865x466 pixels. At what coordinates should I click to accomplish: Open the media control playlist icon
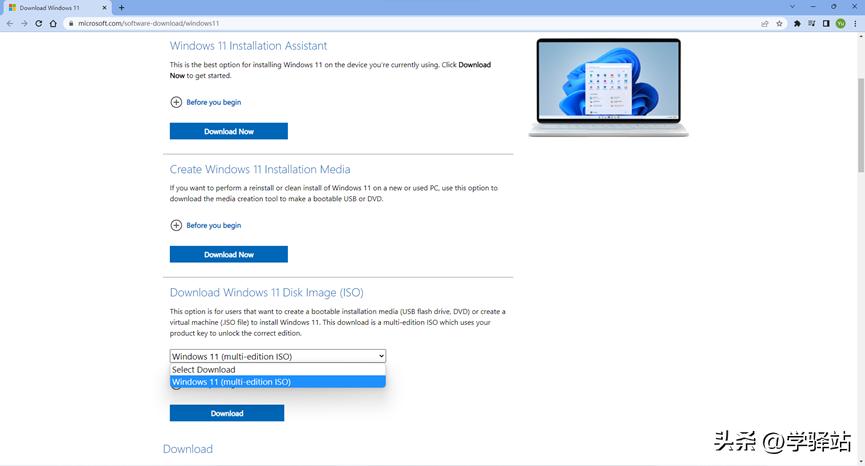click(x=811, y=24)
